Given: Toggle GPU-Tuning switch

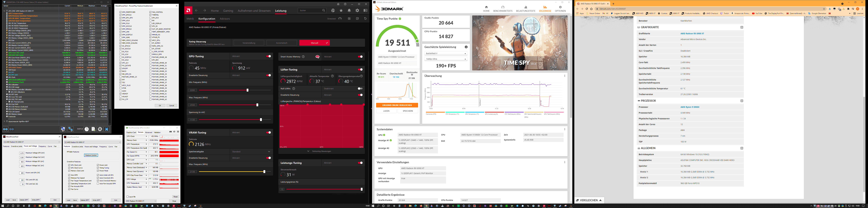Looking at the screenshot, I should 269,56.
